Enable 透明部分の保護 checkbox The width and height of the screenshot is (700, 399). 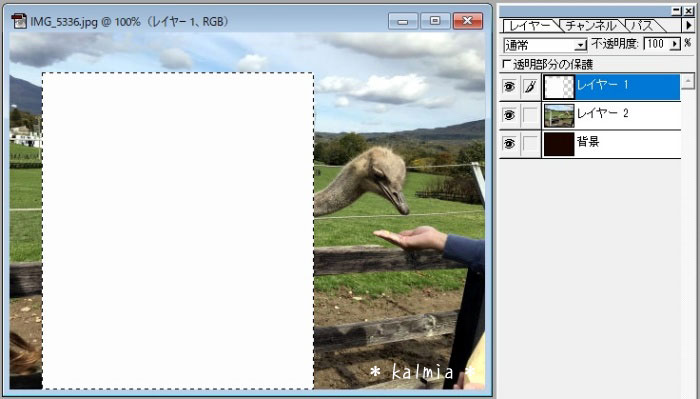pyautogui.click(x=507, y=64)
